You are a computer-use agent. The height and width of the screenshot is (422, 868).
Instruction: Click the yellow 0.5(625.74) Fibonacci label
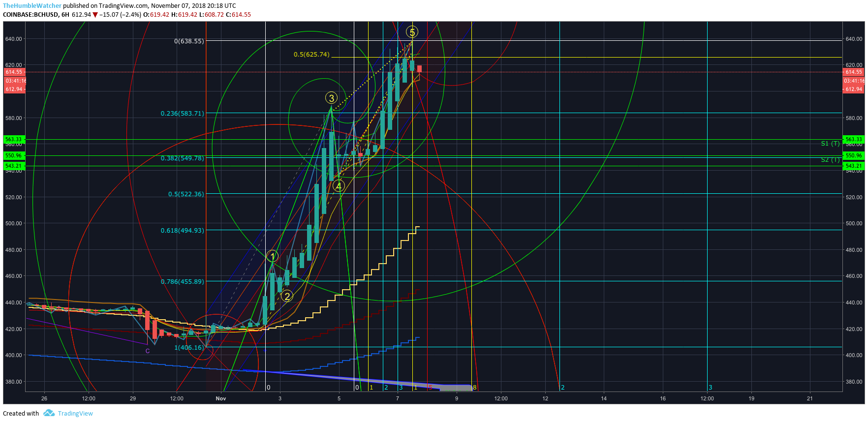(x=311, y=55)
